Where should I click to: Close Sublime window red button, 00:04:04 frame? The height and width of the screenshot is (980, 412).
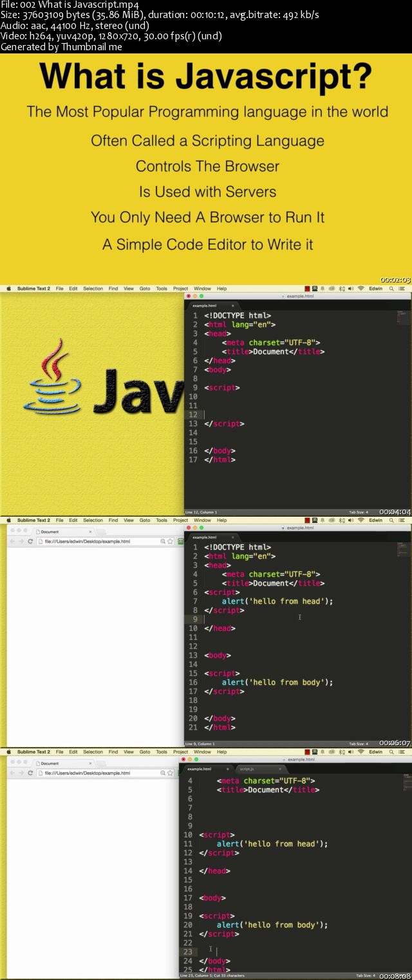[188, 296]
